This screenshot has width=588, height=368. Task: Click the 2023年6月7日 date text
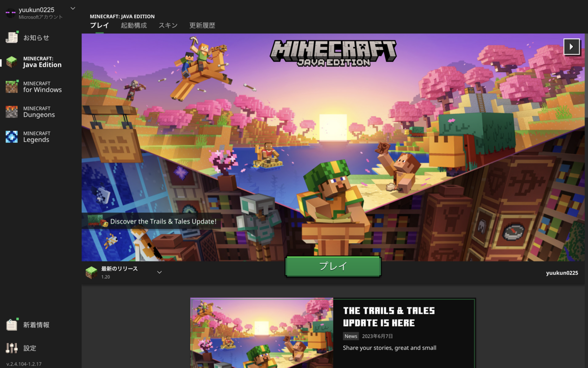[377, 336]
